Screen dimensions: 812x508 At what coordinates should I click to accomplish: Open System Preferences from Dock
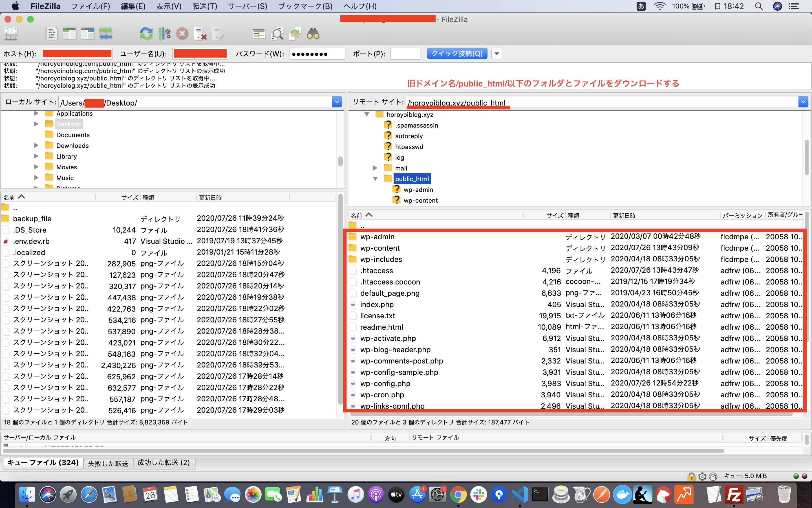pyautogui.click(x=438, y=494)
